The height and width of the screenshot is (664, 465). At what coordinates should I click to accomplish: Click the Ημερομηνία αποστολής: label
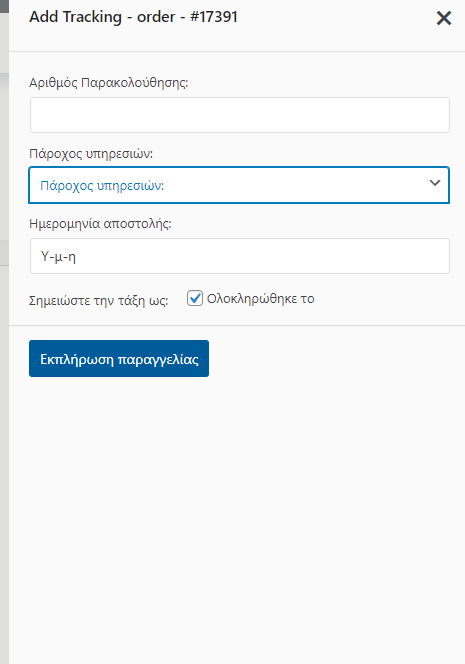click(x=100, y=224)
